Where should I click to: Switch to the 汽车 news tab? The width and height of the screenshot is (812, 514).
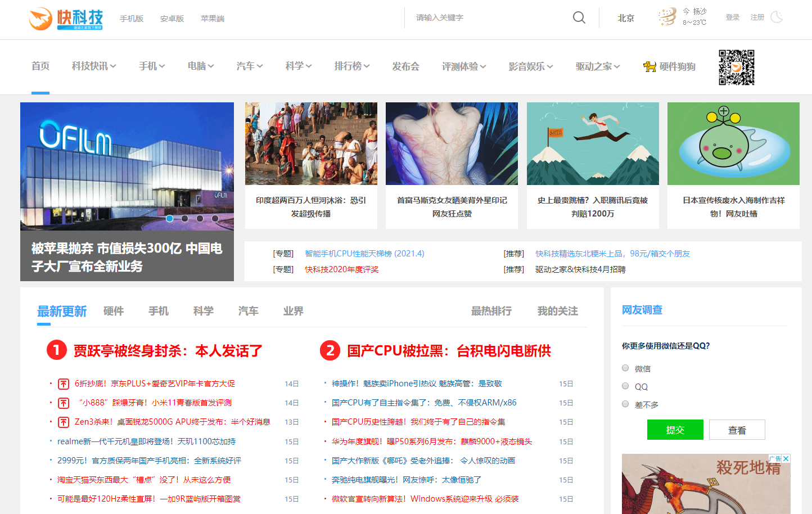pyautogui.click(x=249, y=311)
